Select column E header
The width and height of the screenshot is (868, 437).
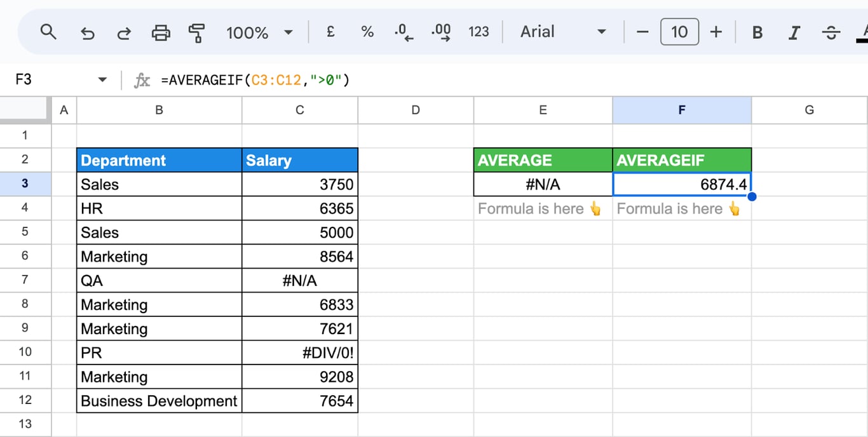543,110
